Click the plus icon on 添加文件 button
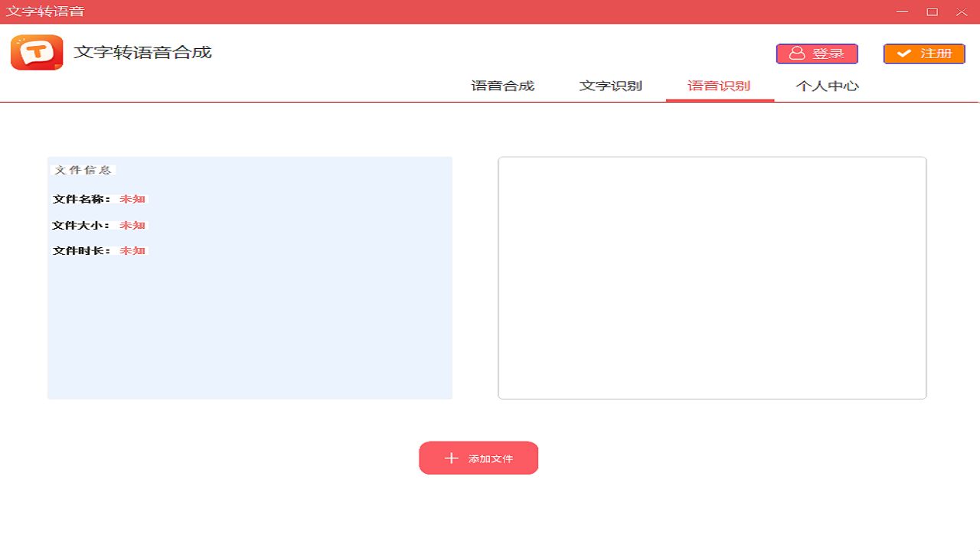The width and height of the screenshot is (980, 551). (450, 458)
